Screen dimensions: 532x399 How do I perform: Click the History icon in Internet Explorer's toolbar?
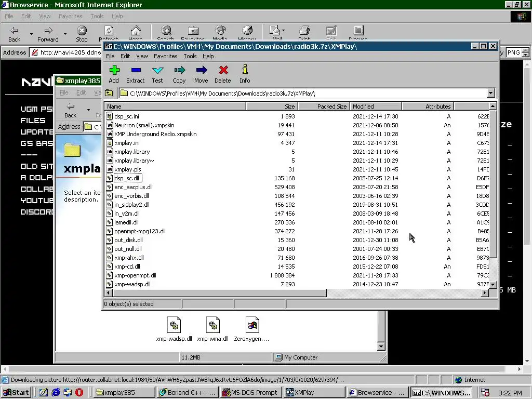247,31
